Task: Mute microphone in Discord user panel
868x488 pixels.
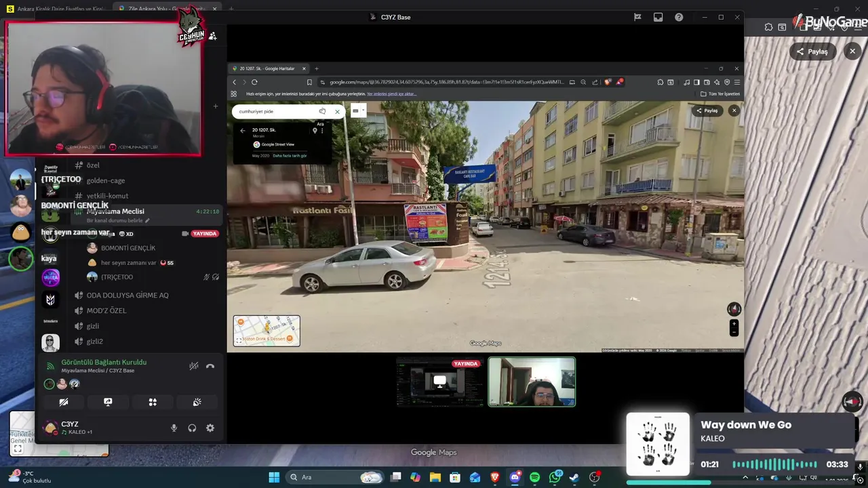Action: [x=174, y=428]
